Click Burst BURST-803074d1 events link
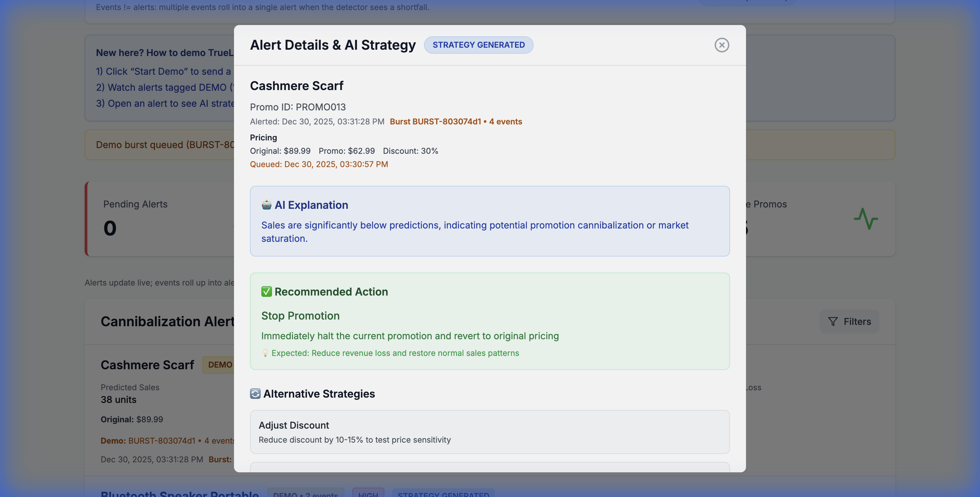Viewport: 980px width, 497px height. point(455,121)
